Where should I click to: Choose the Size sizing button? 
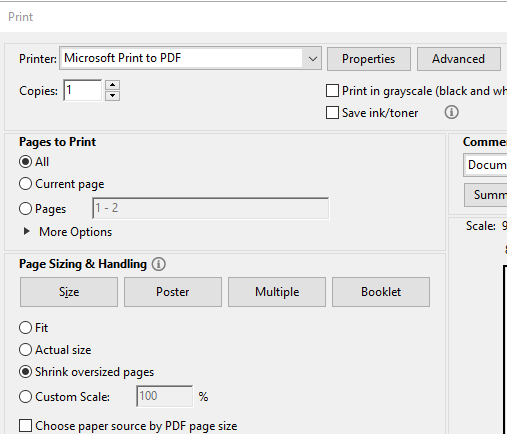tap(69, 292)
